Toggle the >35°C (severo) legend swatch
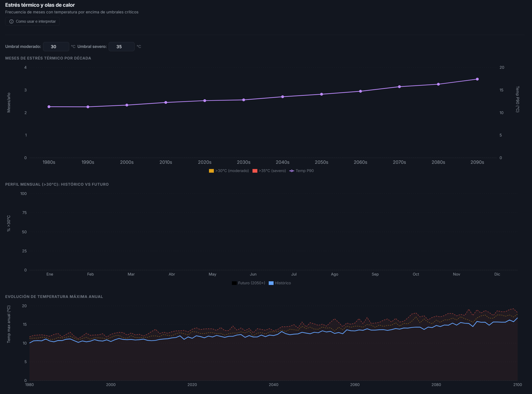 tap(255, 171)
